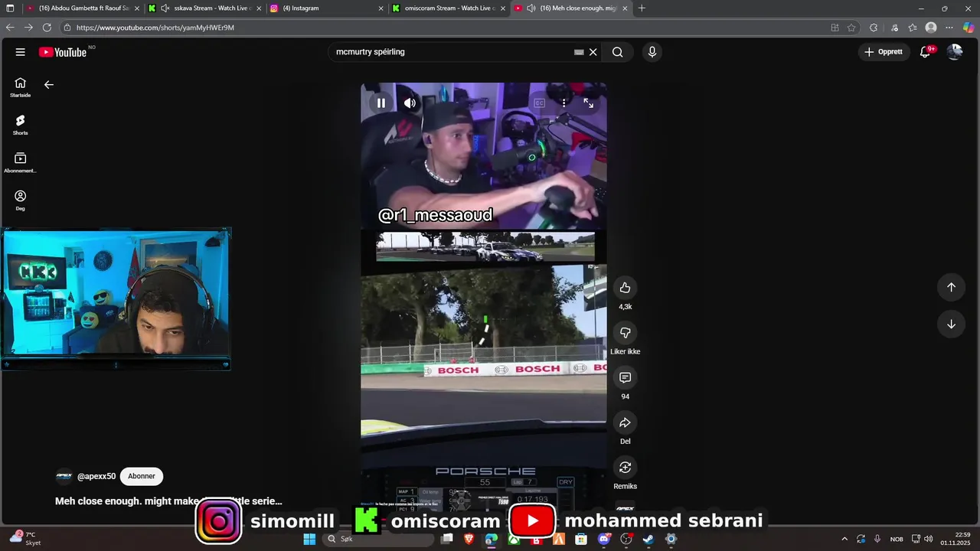
Task: Open Copilot in the browser toolbar
Action: click(x=969, y=28)
